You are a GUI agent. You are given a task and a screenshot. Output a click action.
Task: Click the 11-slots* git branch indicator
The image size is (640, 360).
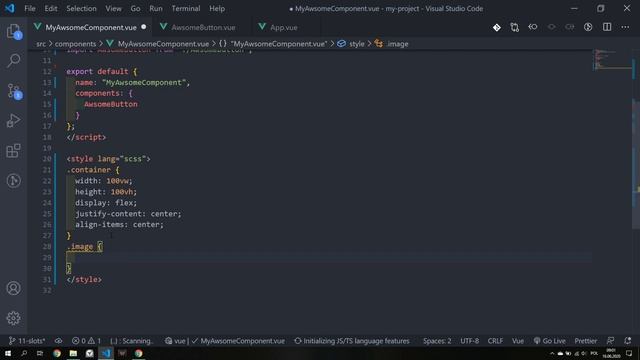(27, 340)
